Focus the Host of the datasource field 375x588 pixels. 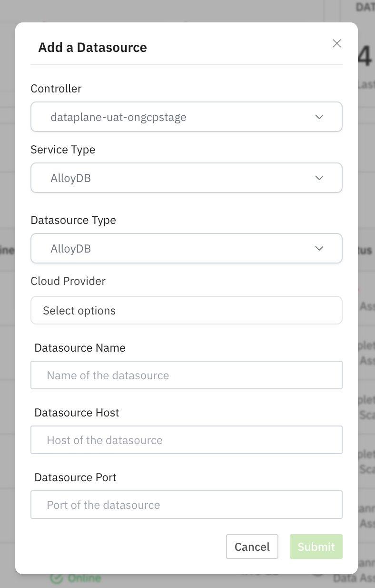[x=186, y=440]
